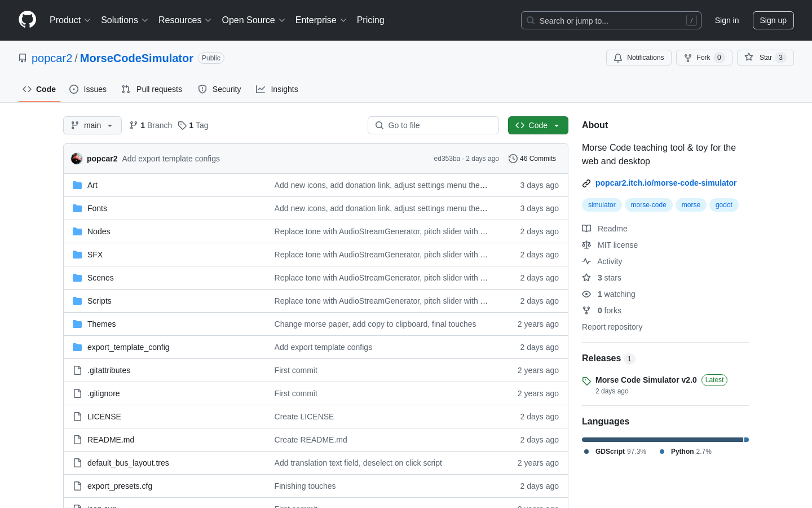The width and height of the screenshot is (812, 508).
Task: Open the Pricing page
Action: click(x=370, y=20)
